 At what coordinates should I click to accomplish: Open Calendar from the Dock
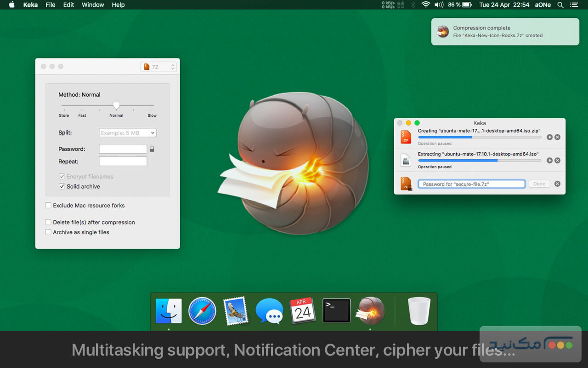pyautogui.click(x=302, y=310)
